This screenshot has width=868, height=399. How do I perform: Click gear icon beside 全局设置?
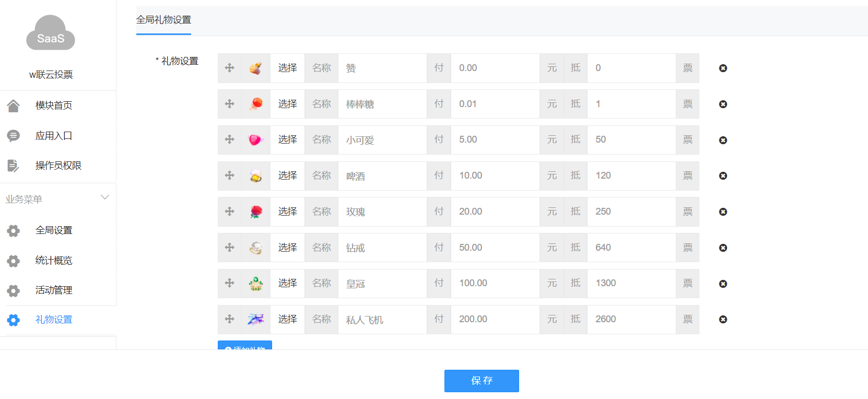[14, 230]
